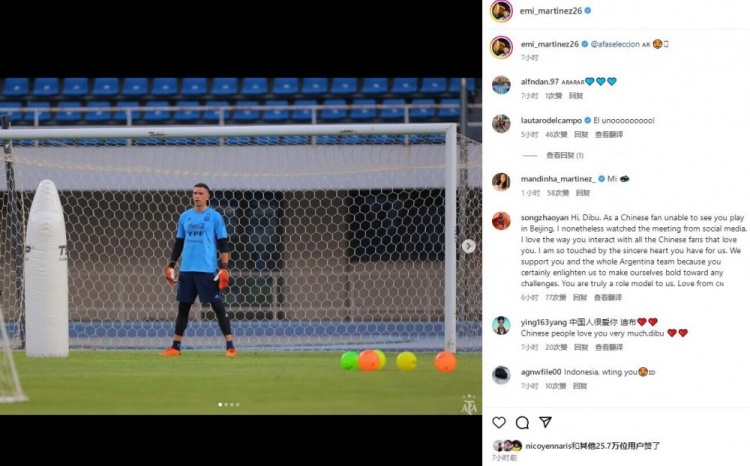
Task: View users who liked via nicoyennaris link
Action: click(x=549, y=446)
